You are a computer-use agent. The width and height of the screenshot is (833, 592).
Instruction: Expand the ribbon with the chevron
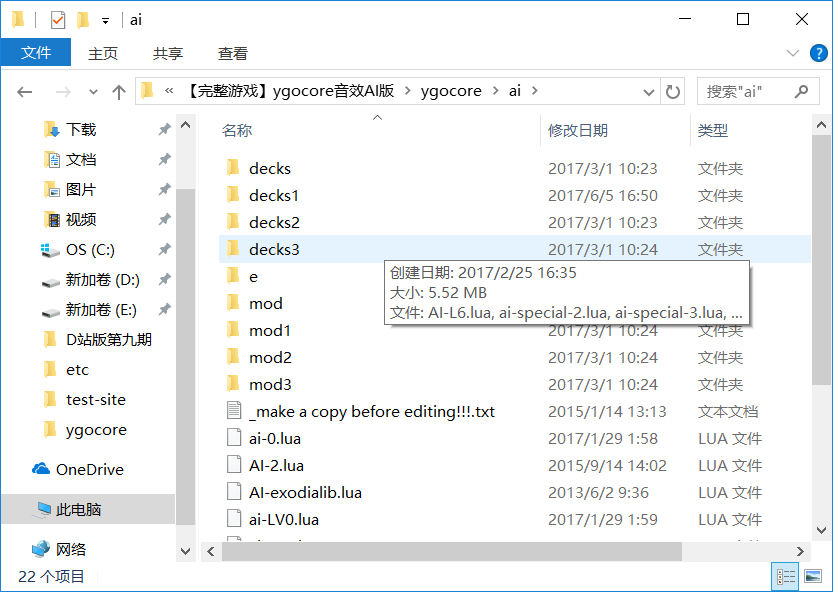coord(793,53)
